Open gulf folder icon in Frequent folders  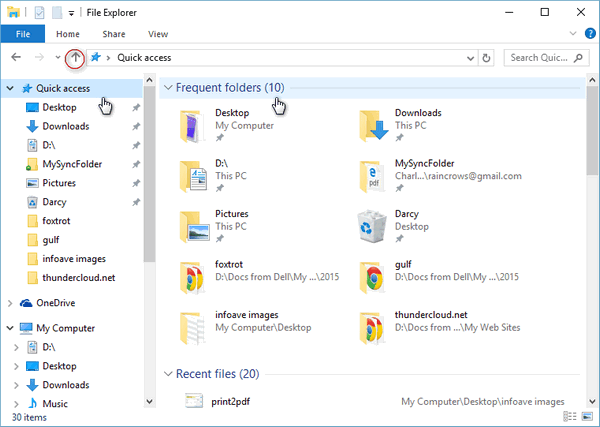point(372,278)
